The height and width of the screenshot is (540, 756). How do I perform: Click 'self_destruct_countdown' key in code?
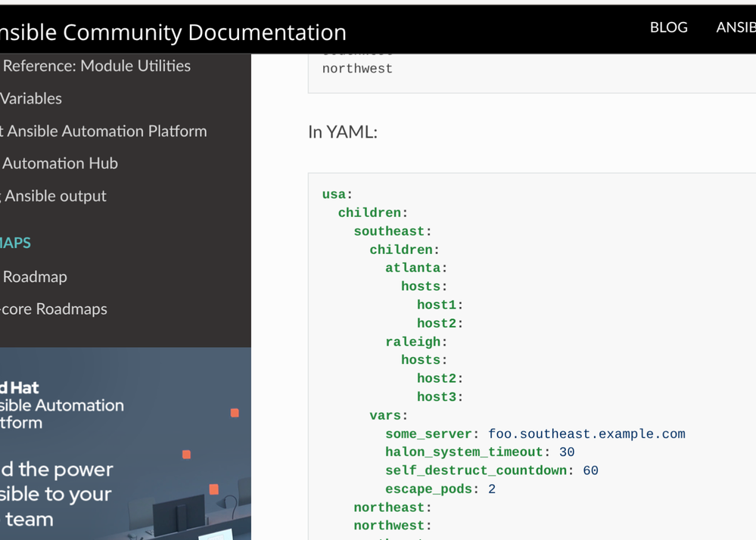pos(476,470)
